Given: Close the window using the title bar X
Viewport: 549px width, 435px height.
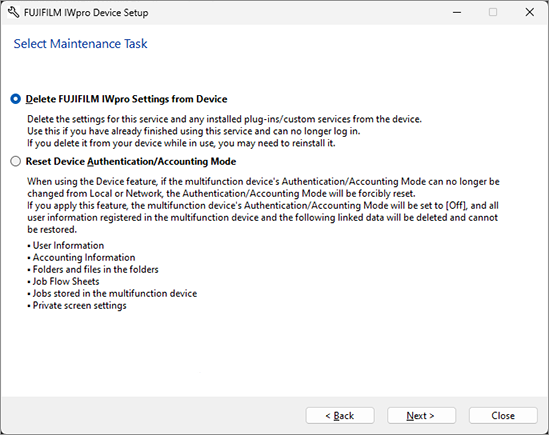Looking at the screenshot, I should [x=530, y=13].
